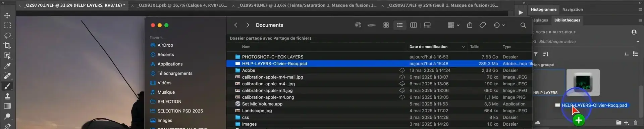The height and width of the screenshot is (129, 644).
Task: Select the Brush tool
Action: [7, 86]
